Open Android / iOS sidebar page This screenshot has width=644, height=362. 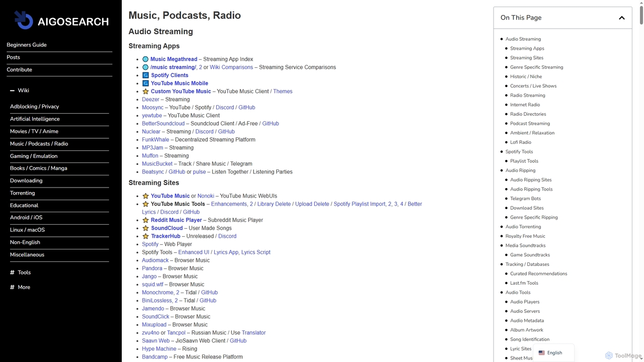tap(26, 218)
